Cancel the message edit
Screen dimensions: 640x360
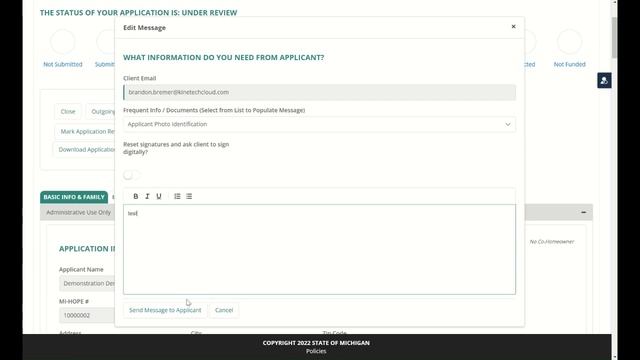224,310
